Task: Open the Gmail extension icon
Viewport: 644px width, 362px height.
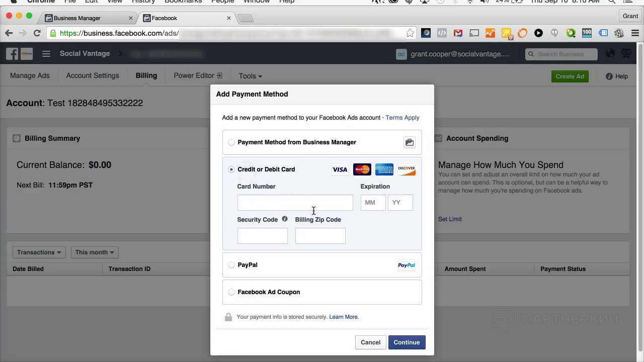Action: pyautogui.click(x=458, y=33)
